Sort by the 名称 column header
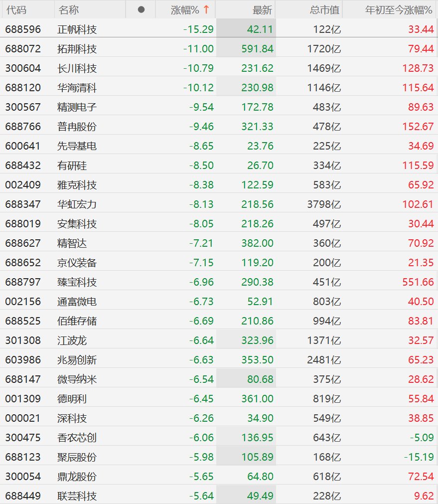 (x=68, y=10)
